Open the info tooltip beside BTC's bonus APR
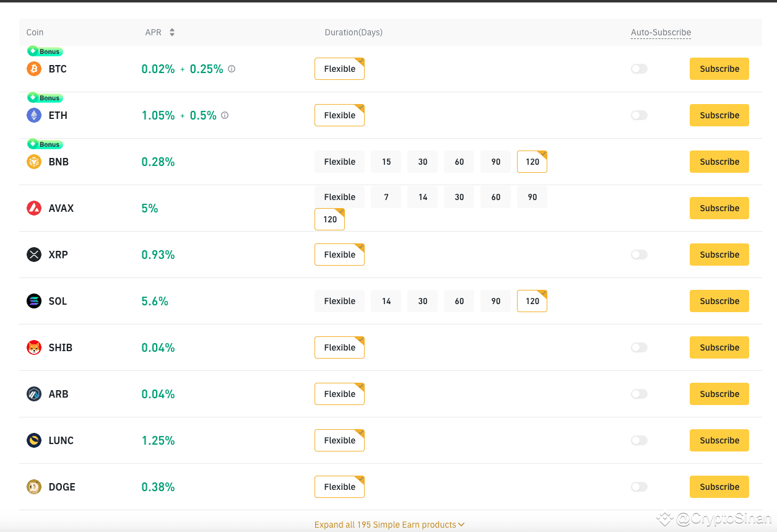777x532 pixels. pos(232,69)
